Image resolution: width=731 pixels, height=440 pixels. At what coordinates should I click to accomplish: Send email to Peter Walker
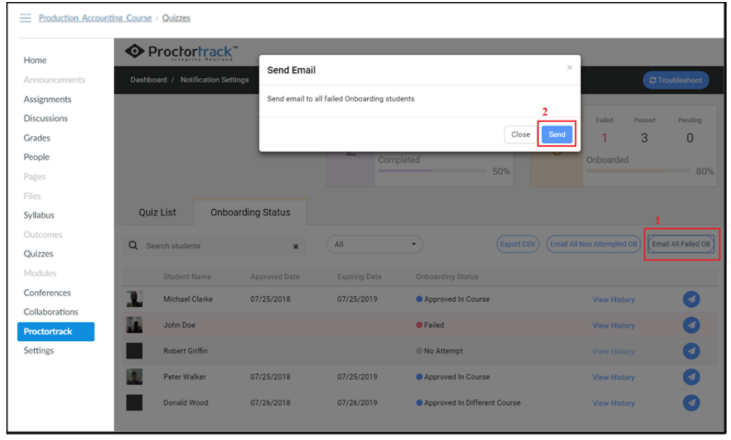[x=691, y=377]
